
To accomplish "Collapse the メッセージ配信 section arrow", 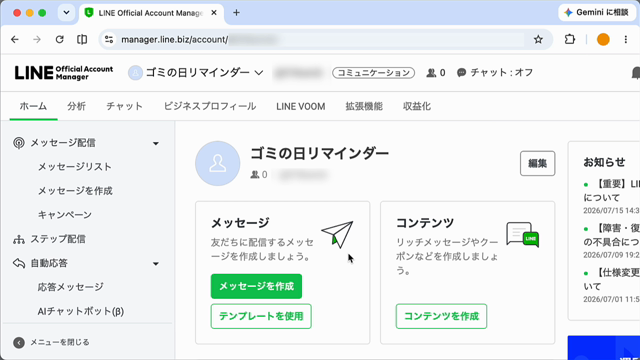I will point(156,143).
